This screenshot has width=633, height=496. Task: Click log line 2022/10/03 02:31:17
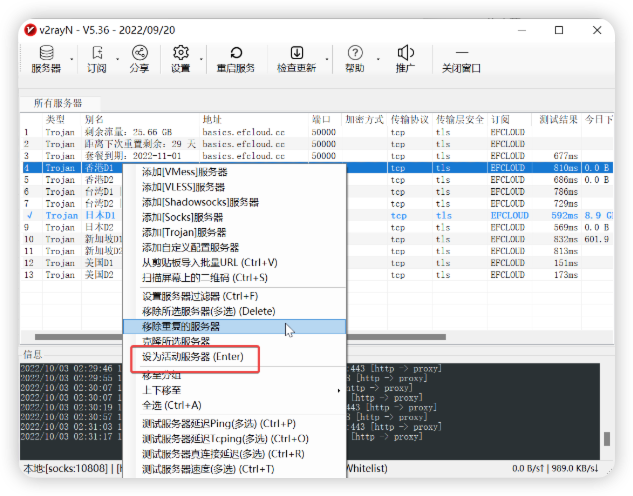(x=71, y=437)
